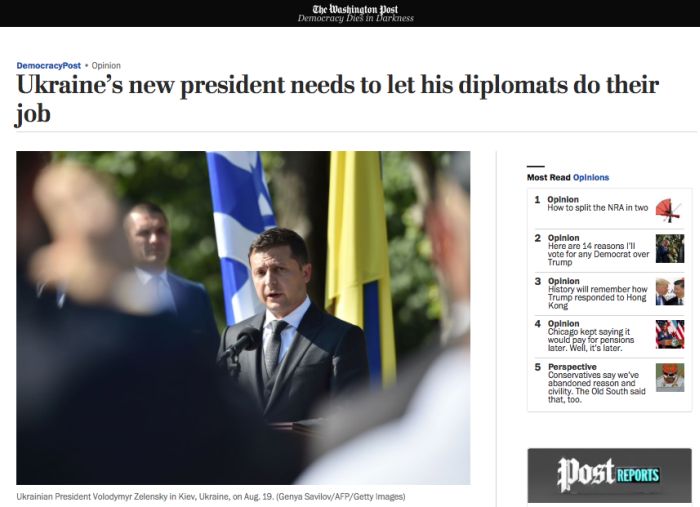This screenshot has height=507, width=700.
Task: Open the Chicago pensions opinion article
Action: coord(591,340)
